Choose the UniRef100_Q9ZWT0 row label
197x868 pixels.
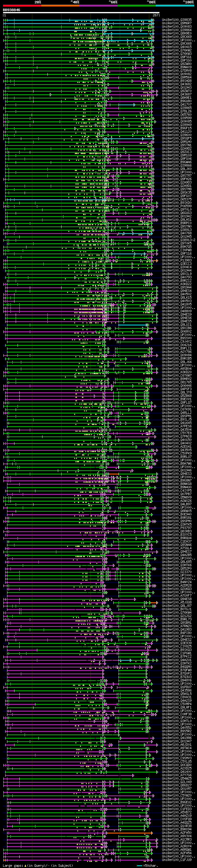[177, 91]
